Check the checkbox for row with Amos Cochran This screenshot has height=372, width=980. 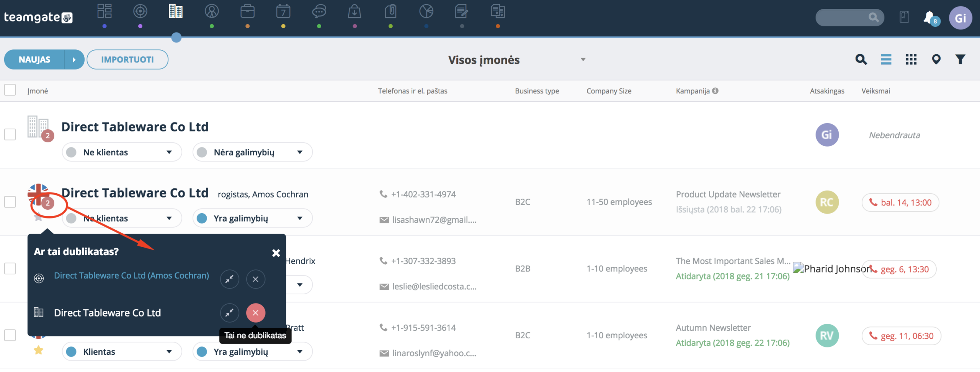pyautogui.click(x=10, y=202)
